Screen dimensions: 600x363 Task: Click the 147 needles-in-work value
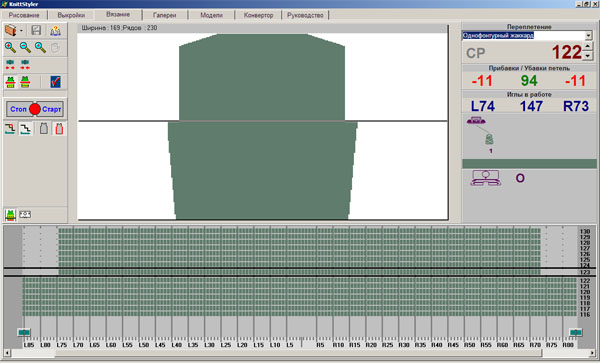point(531,106)
